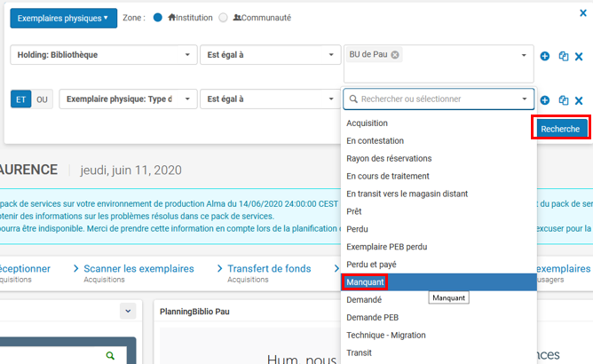593x364 pixels.
Task: Open the Exemplaires physiques dropdown
Action: pyautogui.click(x=63, y=18)
